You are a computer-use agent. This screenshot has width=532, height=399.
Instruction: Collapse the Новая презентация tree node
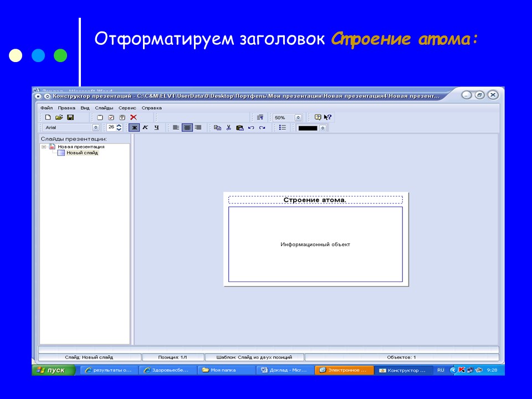(43, 147)
